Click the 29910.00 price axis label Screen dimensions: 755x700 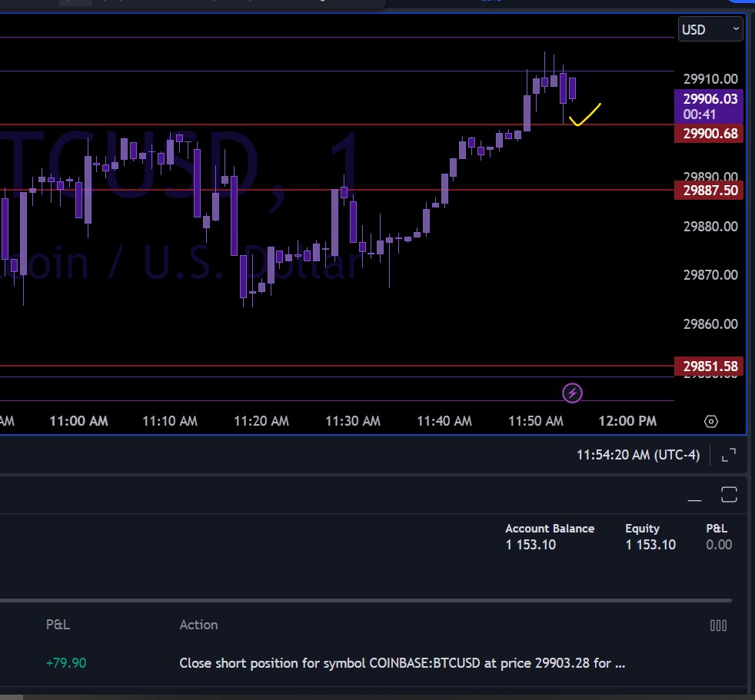click(710, 79)
